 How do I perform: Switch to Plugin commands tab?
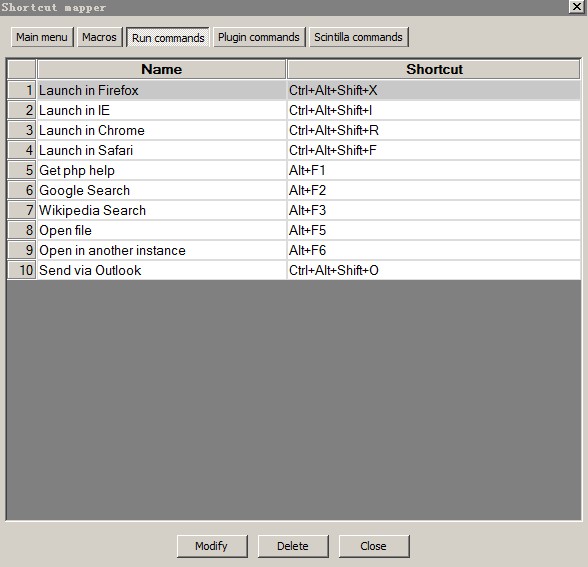(x=259, y=37)
